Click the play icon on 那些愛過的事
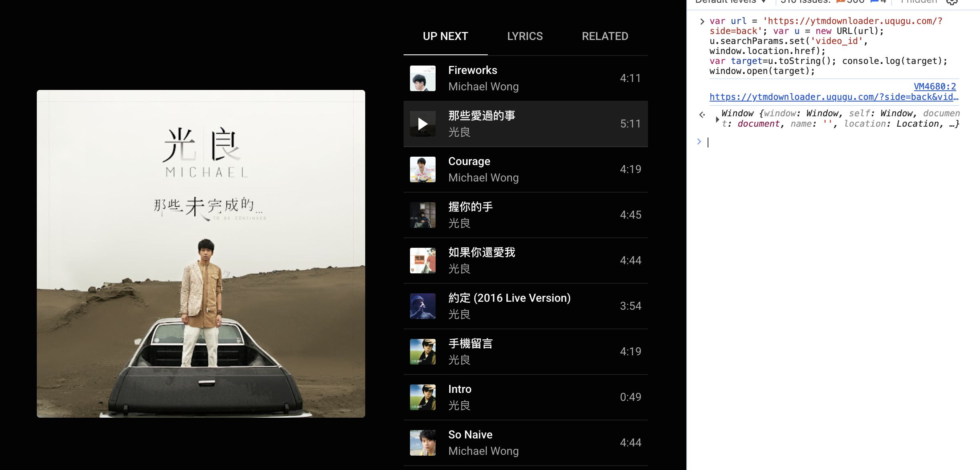The image size is (980, 470). click(x=422, y=124)
